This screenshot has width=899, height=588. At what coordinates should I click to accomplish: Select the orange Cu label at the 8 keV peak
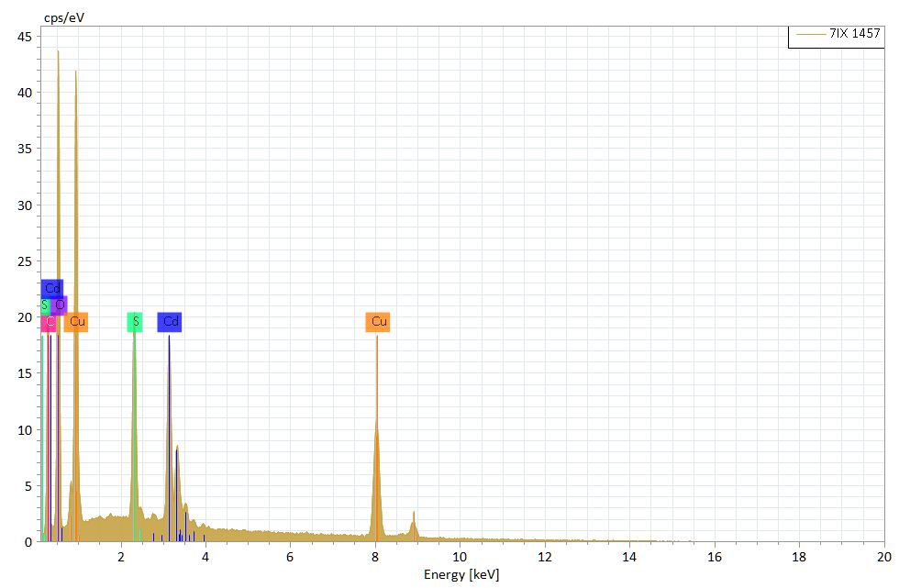tap(378, 321)
